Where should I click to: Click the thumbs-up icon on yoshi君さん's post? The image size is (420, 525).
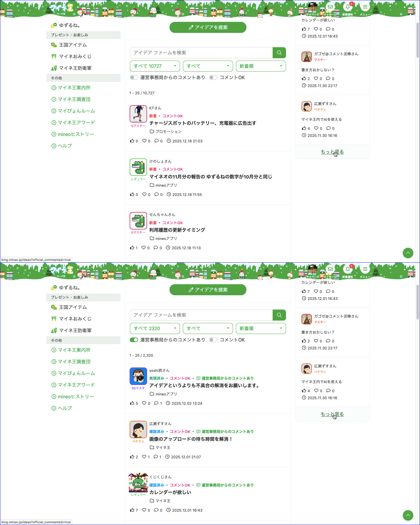(x=132, y=403)
